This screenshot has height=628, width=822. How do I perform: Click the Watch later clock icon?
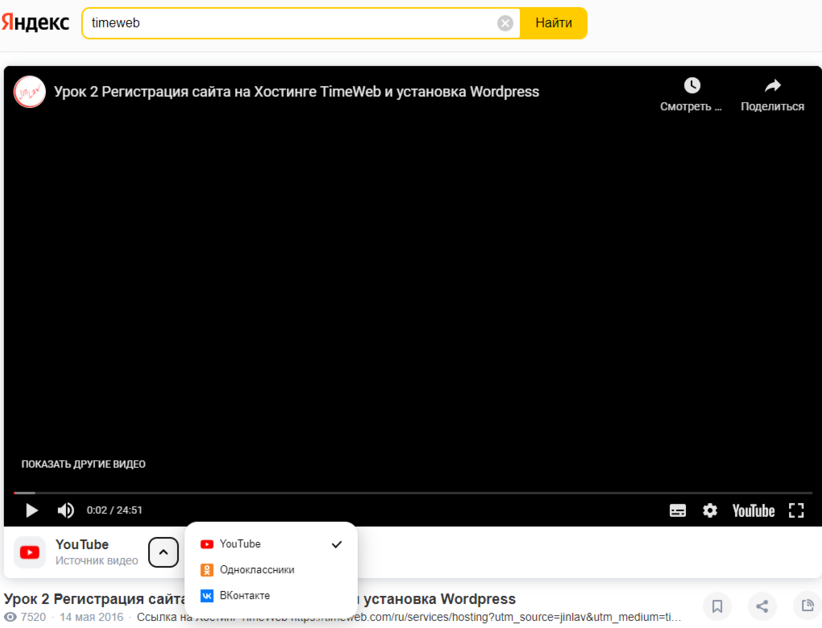[x=691, y=85]
